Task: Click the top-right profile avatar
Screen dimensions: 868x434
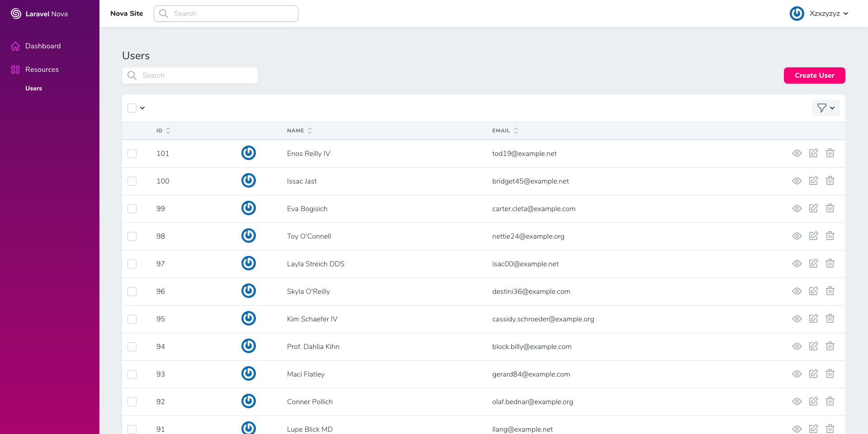Action: tap(797, 14)
